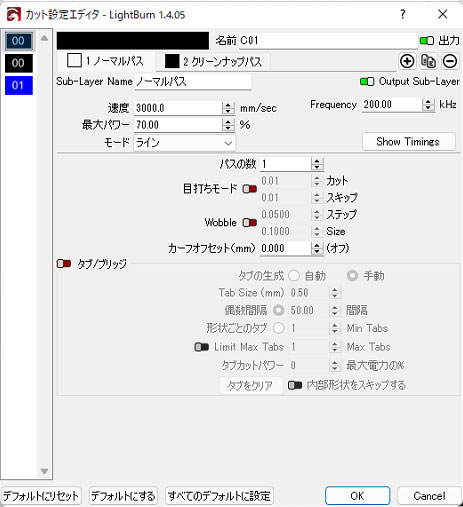Toggle Limit Max Tabs switch
This screenshot has height=507, width=463.
pos(201,347)
